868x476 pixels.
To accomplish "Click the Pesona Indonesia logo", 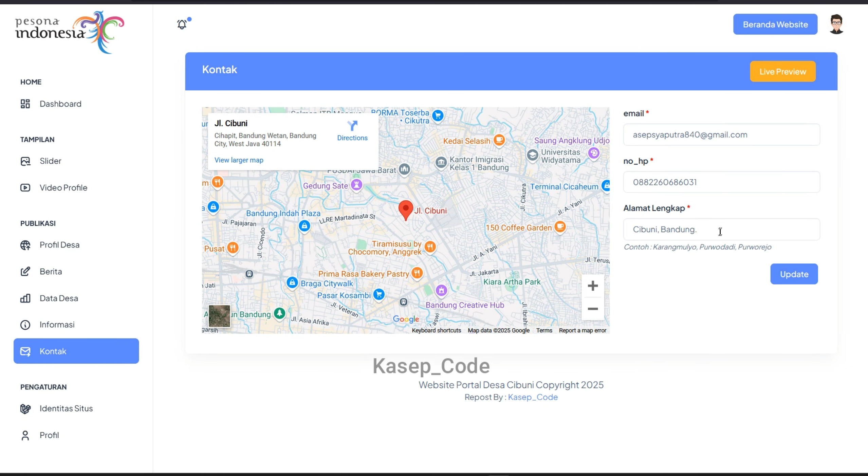I will click(70, 32).
